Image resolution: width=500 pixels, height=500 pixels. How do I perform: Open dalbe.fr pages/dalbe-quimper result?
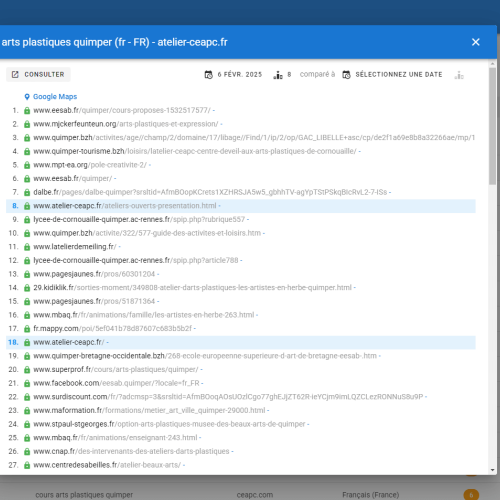[210, 192]
